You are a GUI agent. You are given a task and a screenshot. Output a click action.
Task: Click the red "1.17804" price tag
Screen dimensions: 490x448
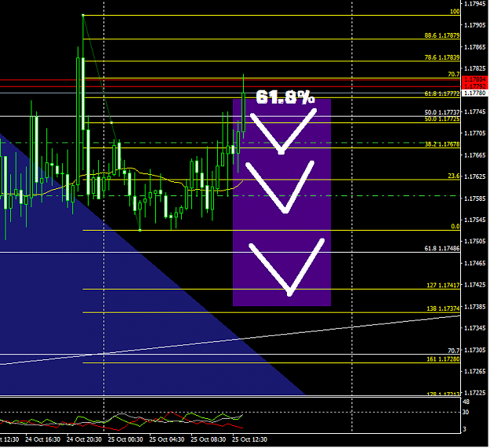[x=475, y=79]
